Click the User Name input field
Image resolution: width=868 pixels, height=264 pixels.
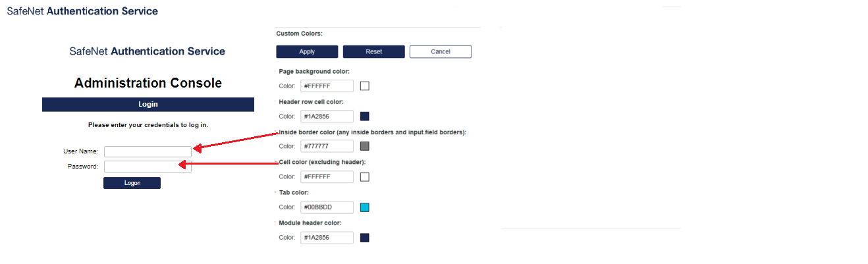click(148, 151)
